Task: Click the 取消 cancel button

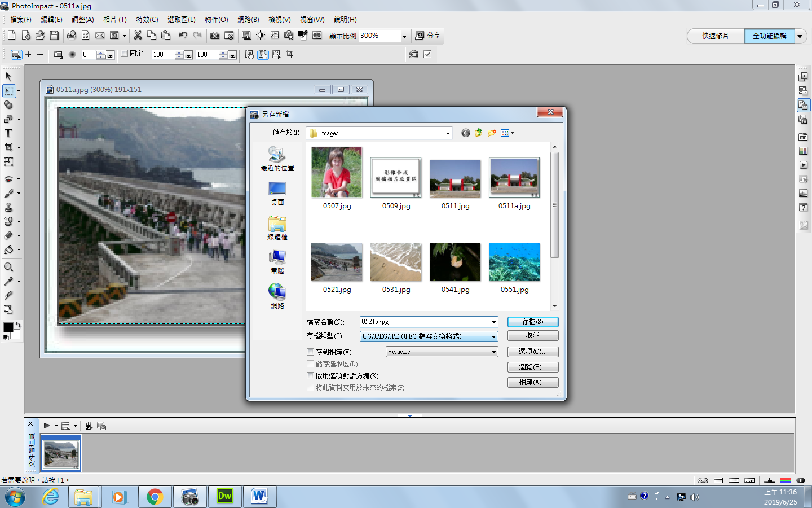Action: pos(532,335)
